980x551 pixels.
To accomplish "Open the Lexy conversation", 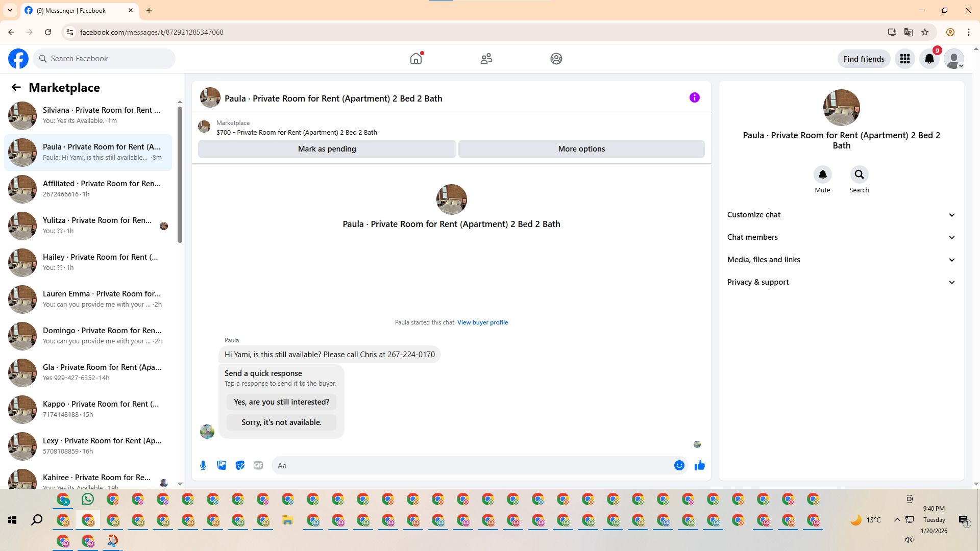I will [88, 446].
